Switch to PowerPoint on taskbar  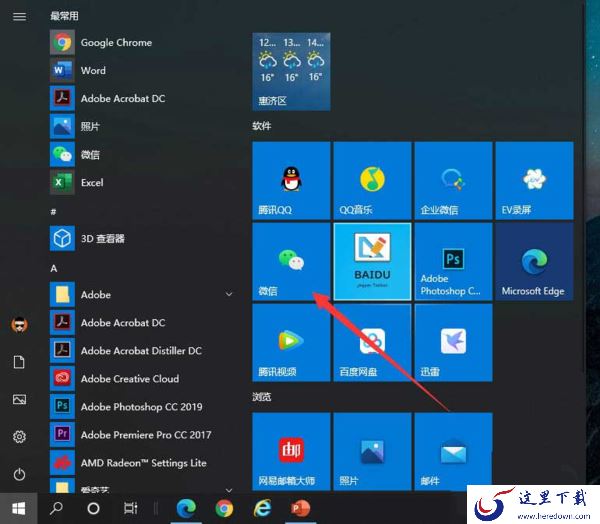(x=300, y=508)
